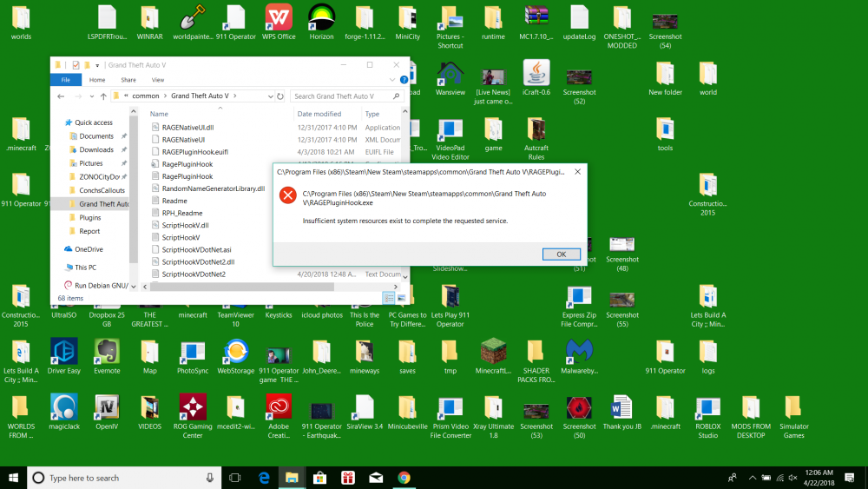Click the Type here to search box
This screenshot has height=489, width=868.
[x=124, y=478]
